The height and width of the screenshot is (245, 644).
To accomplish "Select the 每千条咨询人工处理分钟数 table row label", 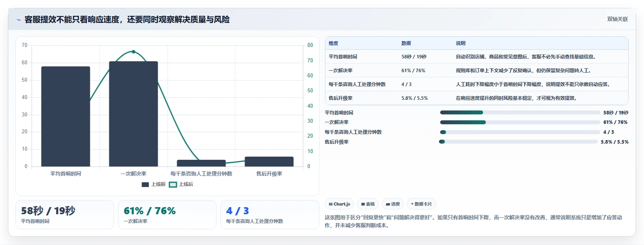I will click(x=357, y=84).
